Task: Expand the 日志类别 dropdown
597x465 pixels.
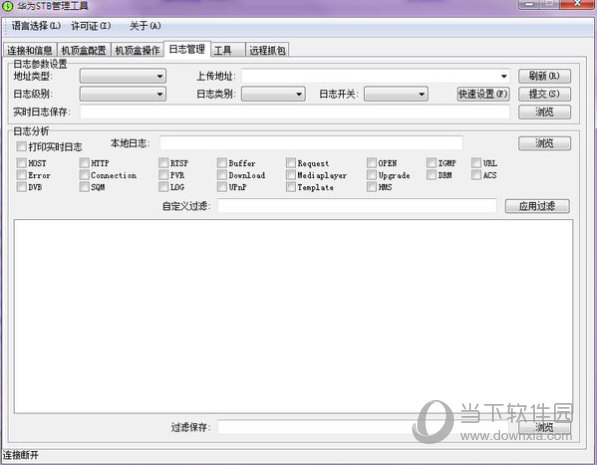Action: 273,94
